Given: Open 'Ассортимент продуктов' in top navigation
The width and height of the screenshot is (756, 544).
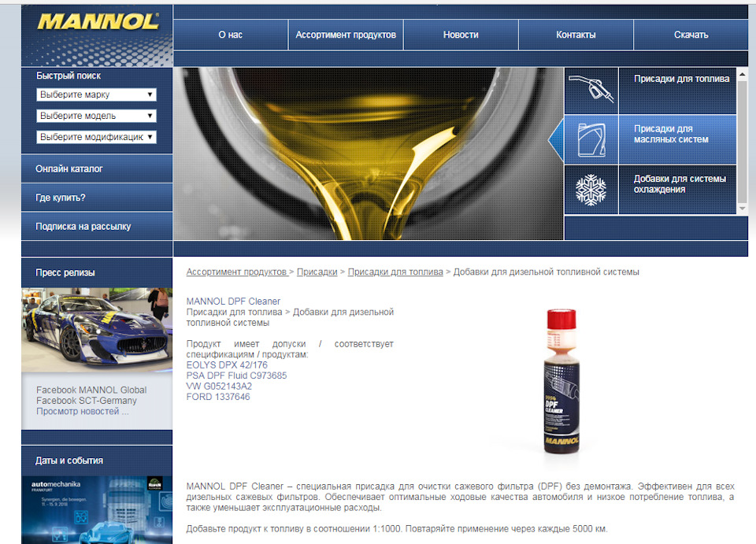Looking at the screenshot, I should click(346, 35).
